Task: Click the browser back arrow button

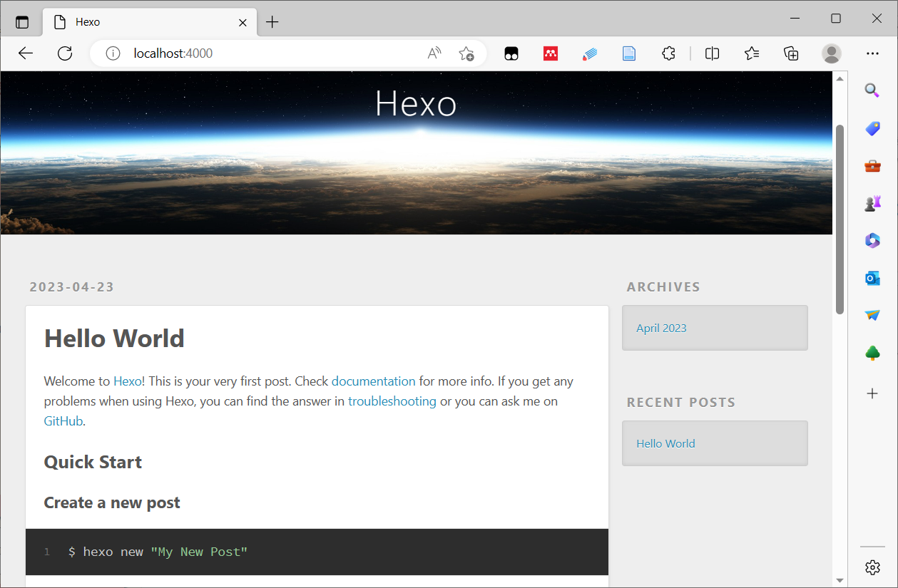Action: [x=26, y=53]
